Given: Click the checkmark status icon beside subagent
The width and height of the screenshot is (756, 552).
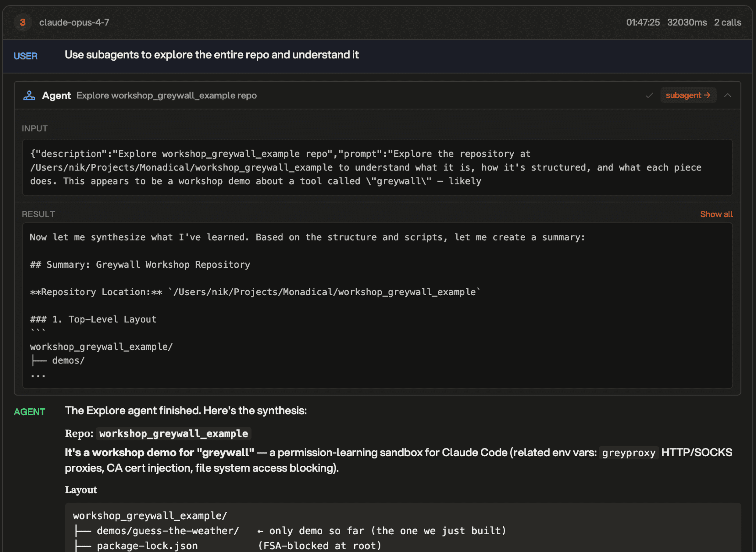Looking at the screenshot, I should 649,95.
